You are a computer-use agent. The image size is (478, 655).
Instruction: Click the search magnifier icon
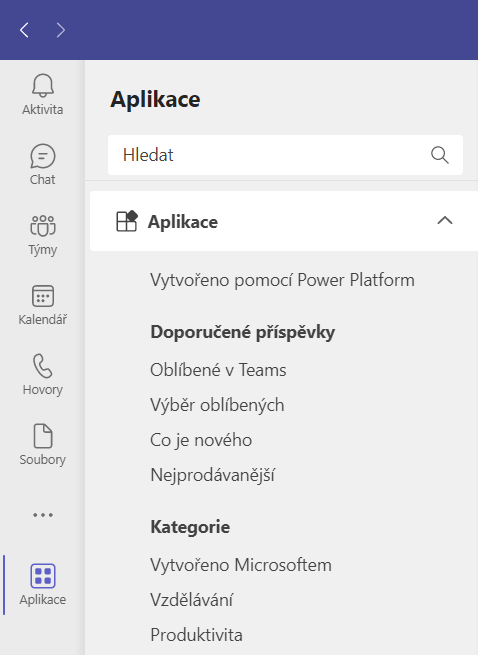coord(440,155)
